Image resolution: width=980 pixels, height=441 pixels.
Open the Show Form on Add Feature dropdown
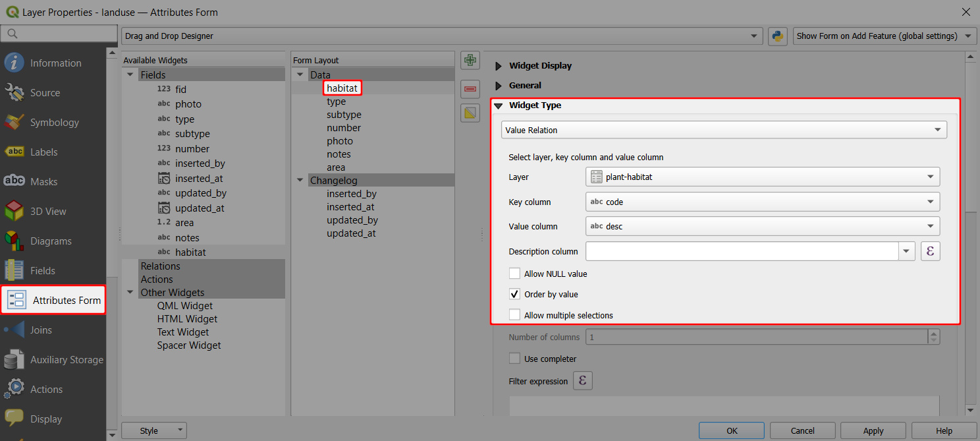(x=885, y=36)
